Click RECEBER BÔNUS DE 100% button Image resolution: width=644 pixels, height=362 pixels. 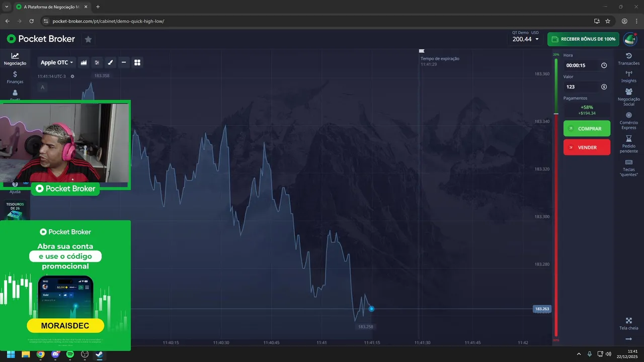tap(583, 39)
